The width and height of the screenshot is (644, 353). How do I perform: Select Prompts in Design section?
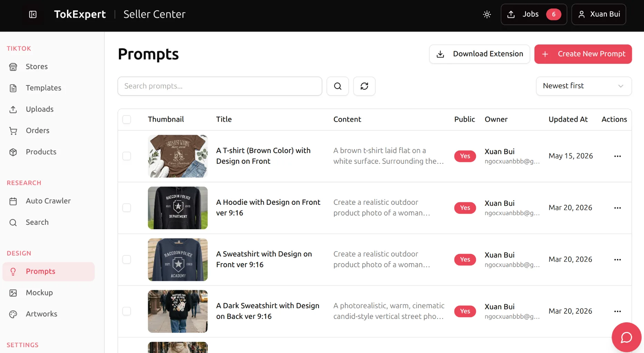49,271
